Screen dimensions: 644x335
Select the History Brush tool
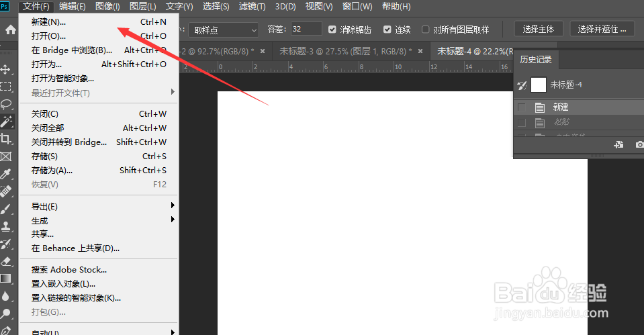coord(6,244)
